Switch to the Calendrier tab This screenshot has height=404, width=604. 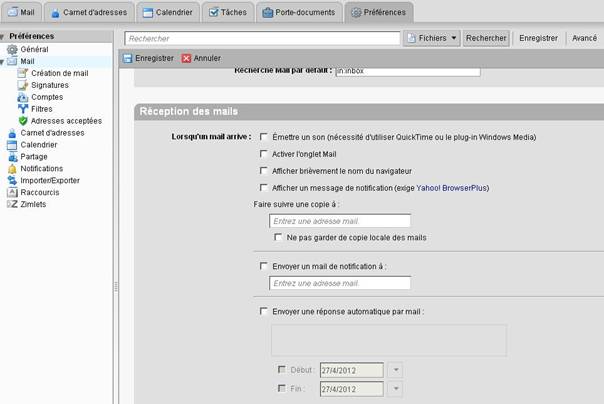tap(168, 12)
